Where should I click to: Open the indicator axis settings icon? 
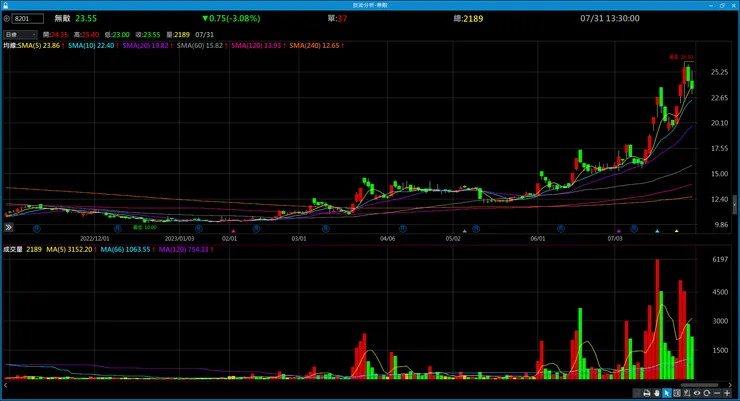[x=687, y=393]
